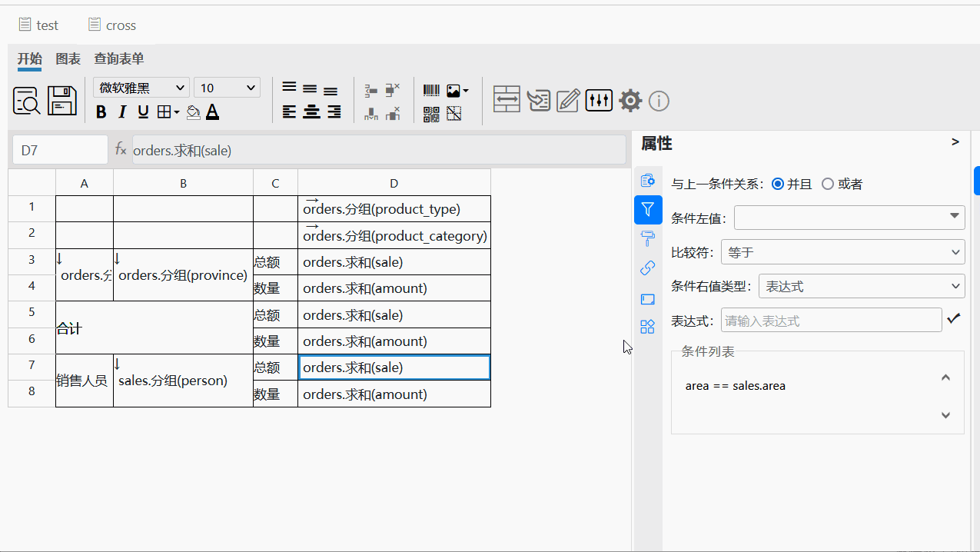Open the cross document tab

(x=111, y=25)
